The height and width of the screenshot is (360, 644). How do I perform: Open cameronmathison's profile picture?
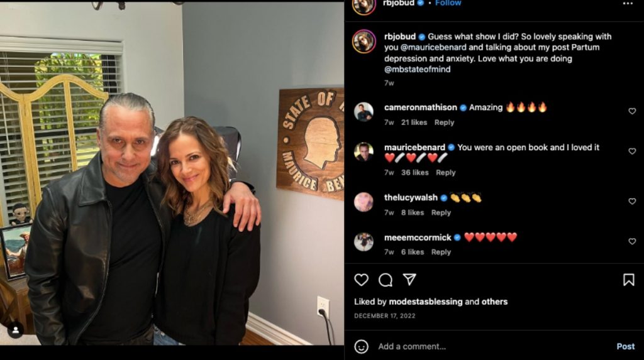point(364,112)
